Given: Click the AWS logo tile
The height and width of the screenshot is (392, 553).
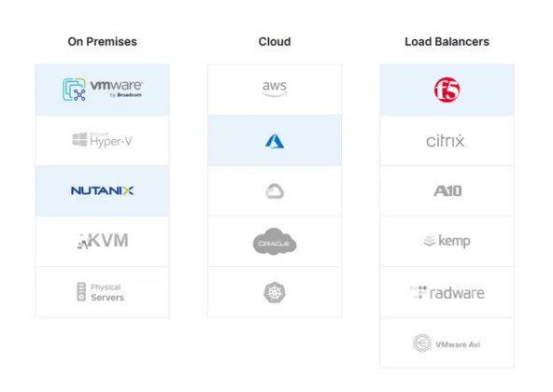Looking at the screenshot, I should pos(275,90).
